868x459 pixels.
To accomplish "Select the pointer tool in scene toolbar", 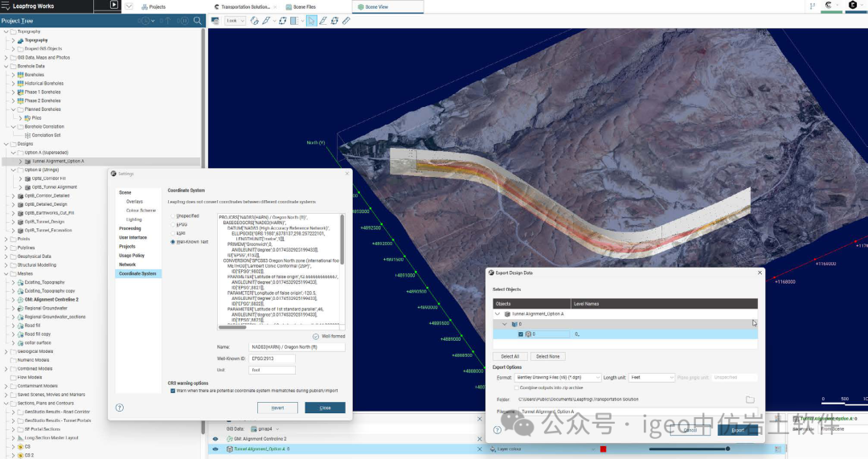I will pyautogui.click(x=311, y=21).
